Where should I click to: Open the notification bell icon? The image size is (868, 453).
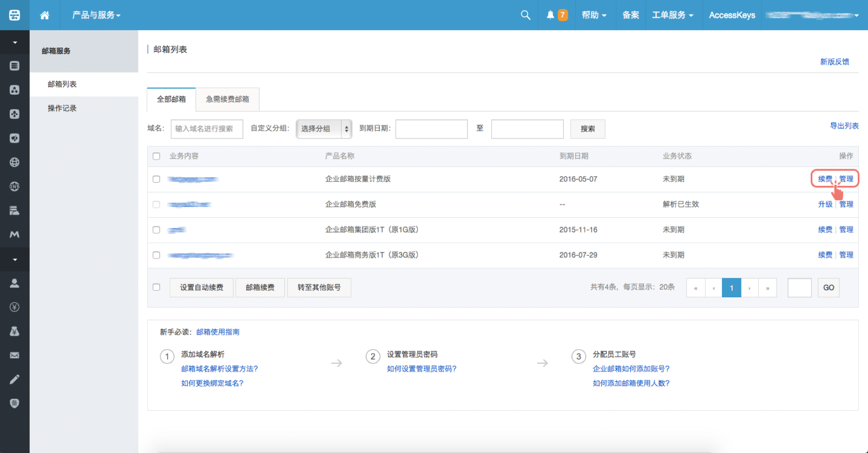(550, 15)
